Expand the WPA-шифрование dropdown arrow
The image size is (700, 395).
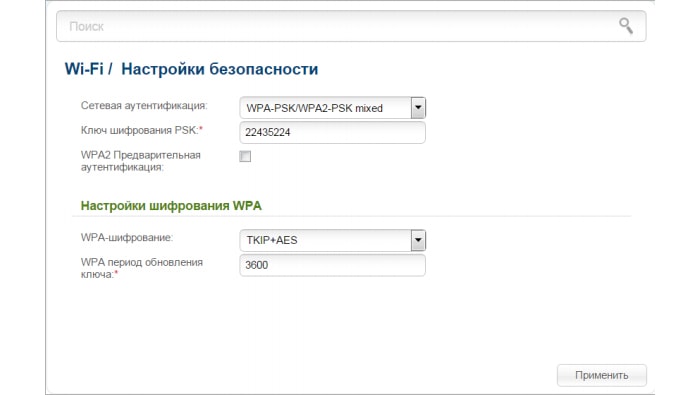[418, 240]
